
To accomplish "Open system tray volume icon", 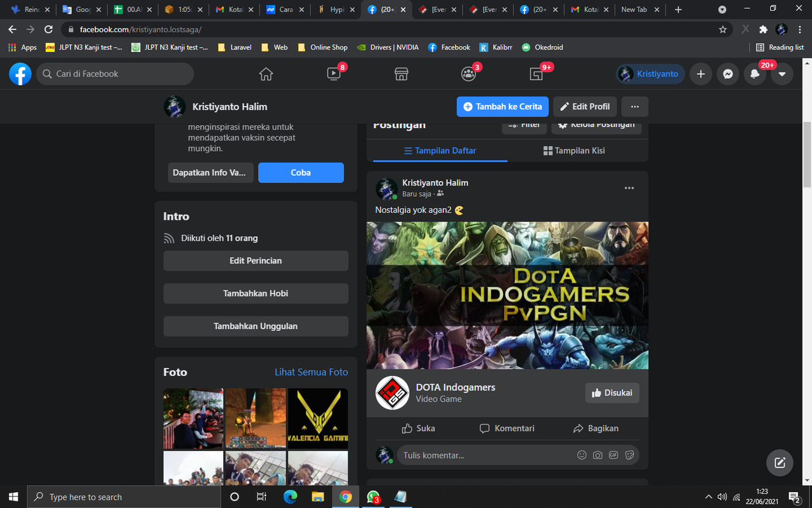I will pos(723,497).
